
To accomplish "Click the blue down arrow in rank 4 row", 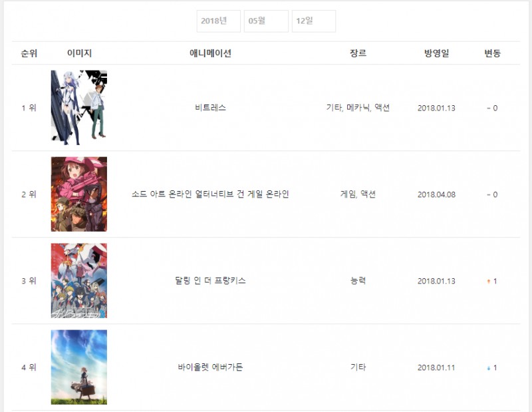I will point(489,368).
